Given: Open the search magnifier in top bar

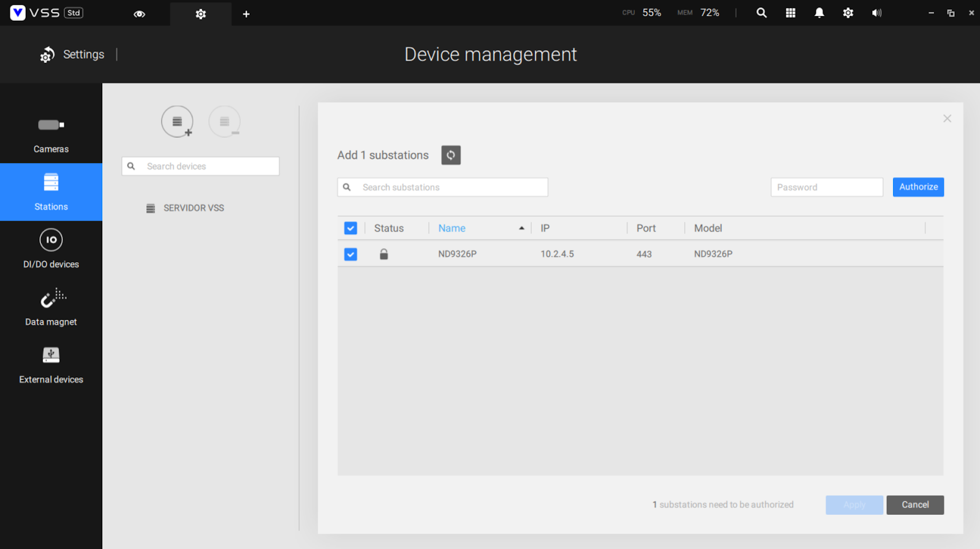Looking at the screenshot, I should [761, 13].
